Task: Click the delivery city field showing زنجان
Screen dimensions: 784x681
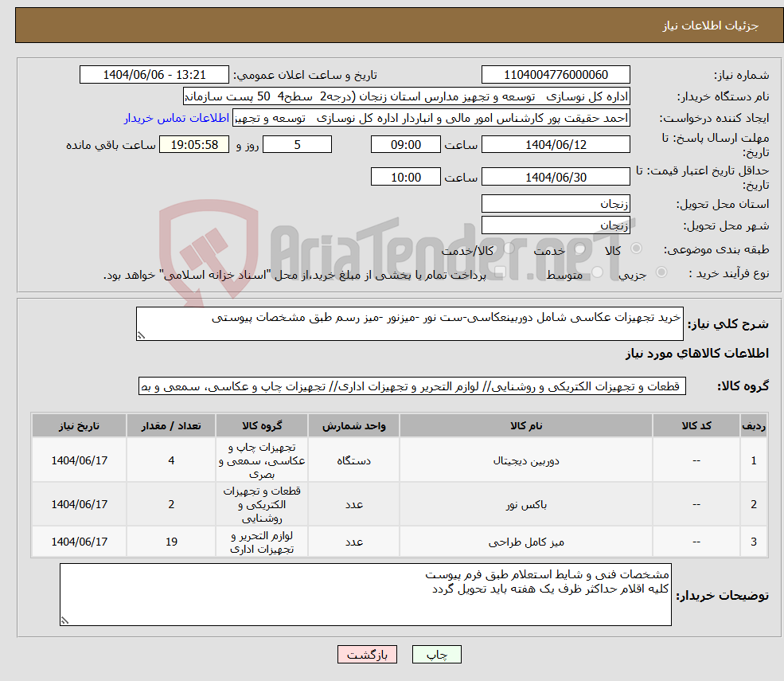Action: [556, 225]
